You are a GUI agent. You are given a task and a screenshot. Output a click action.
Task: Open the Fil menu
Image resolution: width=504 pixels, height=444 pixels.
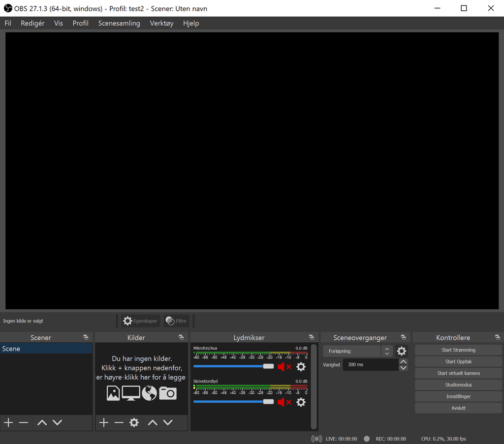click(8, 23)
